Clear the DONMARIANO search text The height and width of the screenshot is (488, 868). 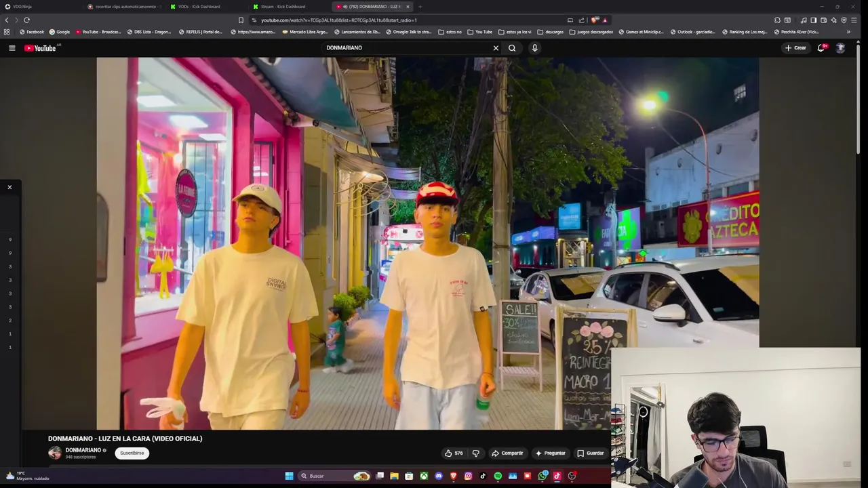click(x=496, y=48)
